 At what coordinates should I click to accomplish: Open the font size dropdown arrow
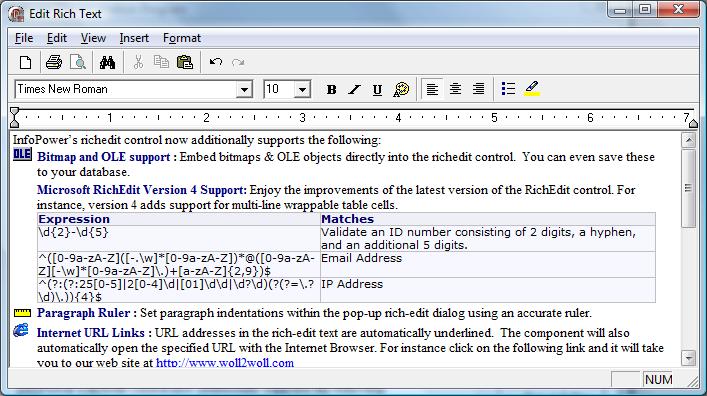[303, 89]
